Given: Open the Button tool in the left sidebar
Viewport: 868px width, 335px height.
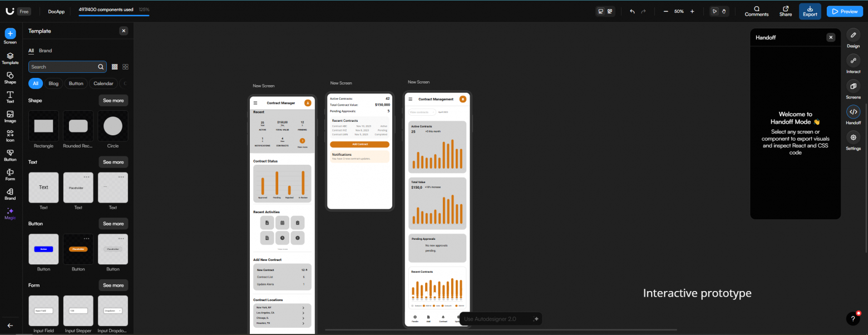Looking at the screenshot, I should pyautogui.click(x=10, y=156).
